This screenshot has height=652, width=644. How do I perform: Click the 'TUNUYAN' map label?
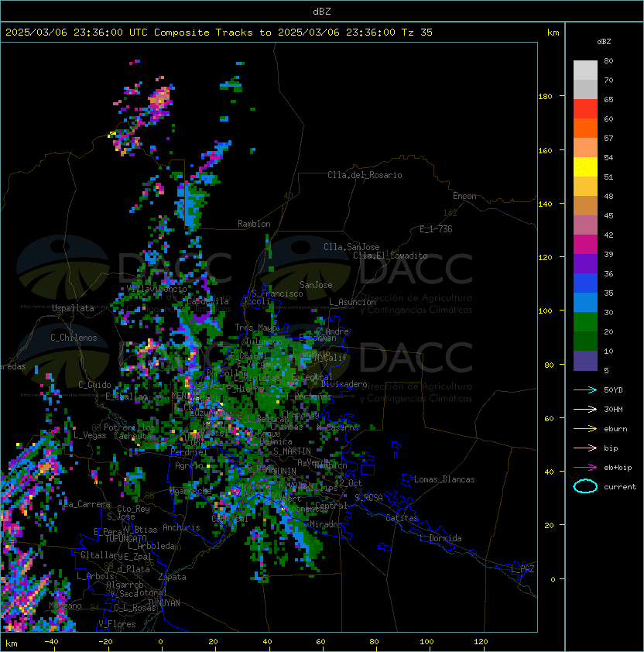164,603
